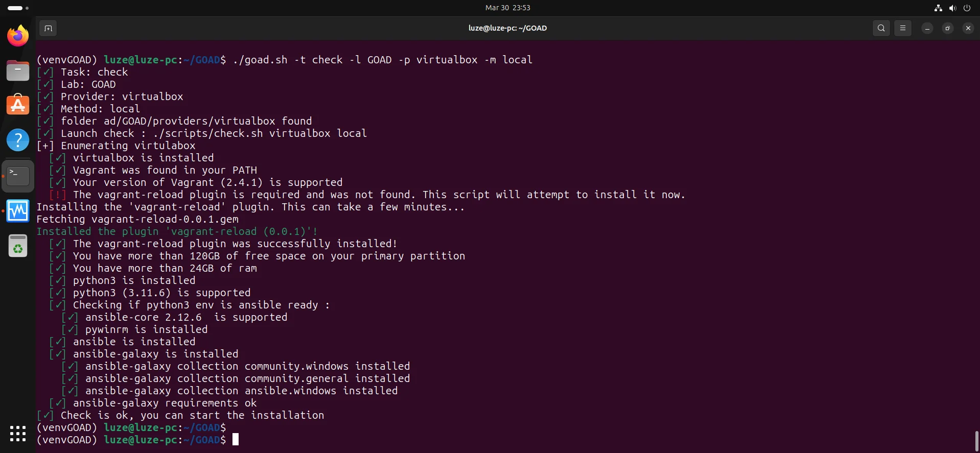This screenshot has width=980, height=453.
Task: Click the volume speaker icon
Action: pos(952,8)
